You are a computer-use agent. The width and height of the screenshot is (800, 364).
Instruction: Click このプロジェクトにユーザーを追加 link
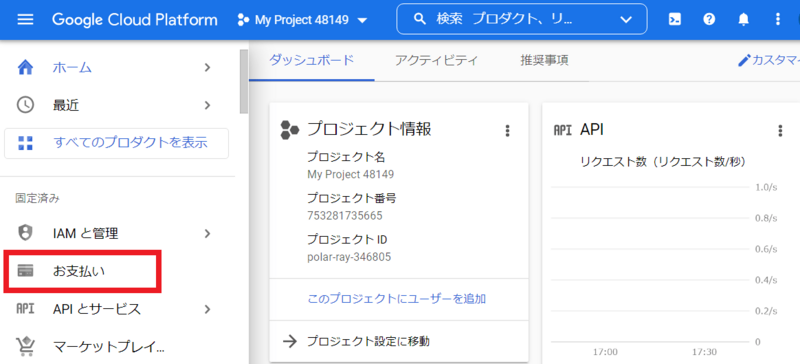point(396,299)
